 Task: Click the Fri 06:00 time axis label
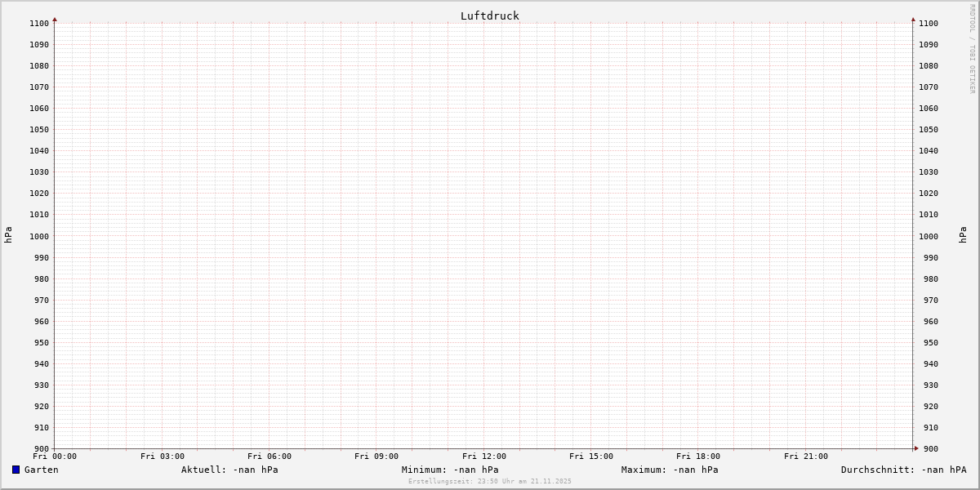[x=269, y=457]
